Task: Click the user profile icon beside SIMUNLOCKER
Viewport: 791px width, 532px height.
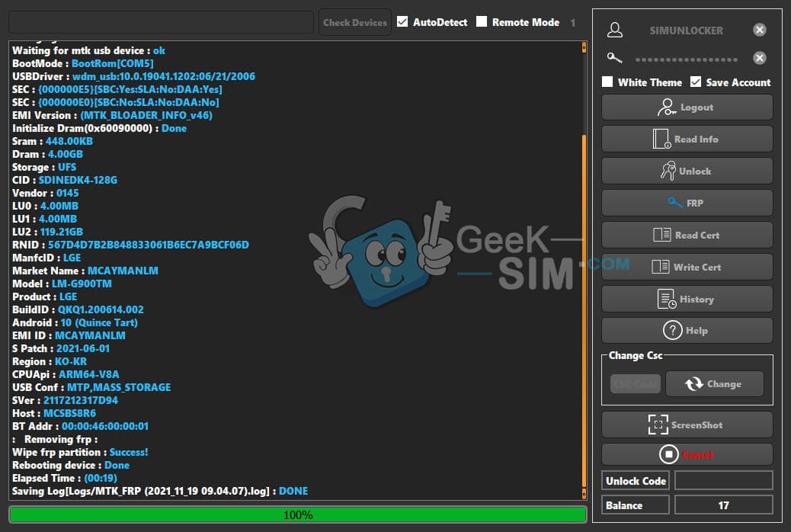Action: [614, 30]
